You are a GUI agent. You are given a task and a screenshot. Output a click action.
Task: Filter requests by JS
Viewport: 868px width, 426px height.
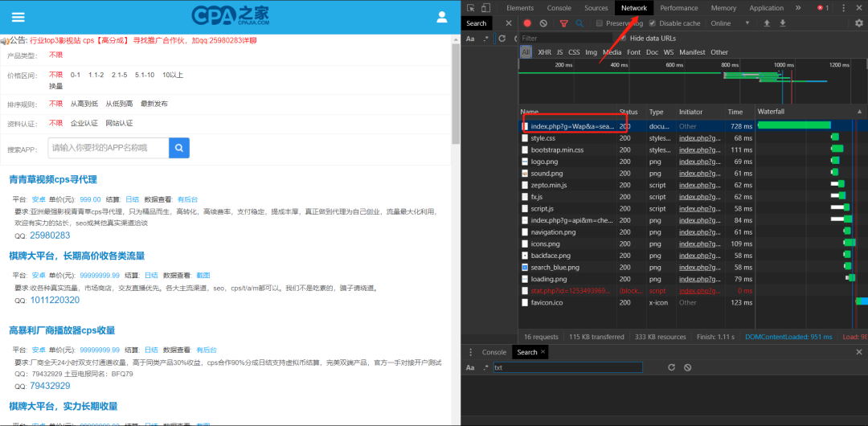(x=559, y=52)
